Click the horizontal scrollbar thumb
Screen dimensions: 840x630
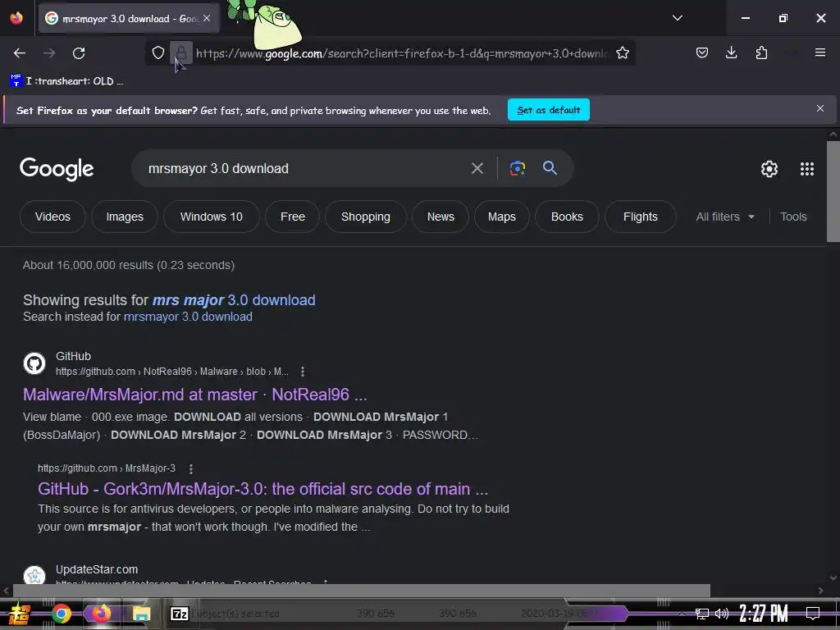pos(361,591)
